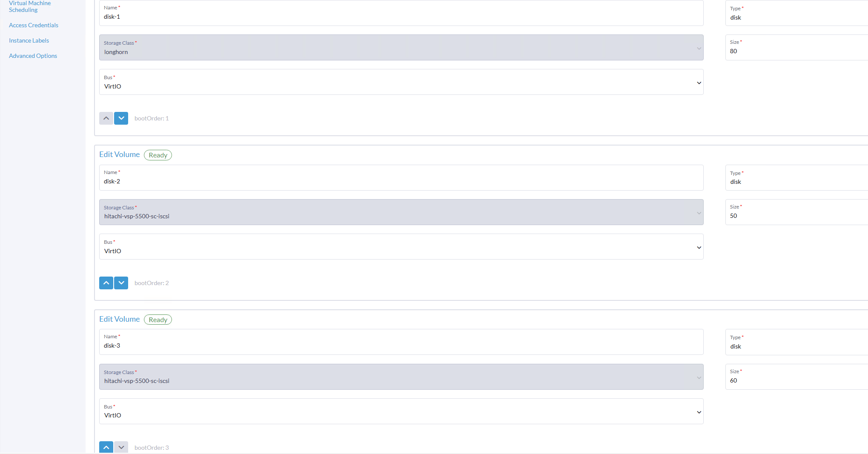Open Bus dropdown for disk-2
868x454 pixels.
(x=401, y=247)
